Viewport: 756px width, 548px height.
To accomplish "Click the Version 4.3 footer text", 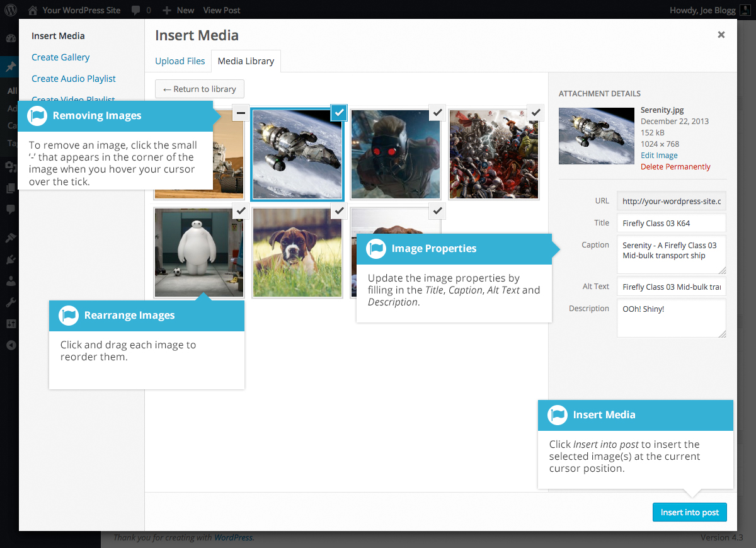I will 722,537.
